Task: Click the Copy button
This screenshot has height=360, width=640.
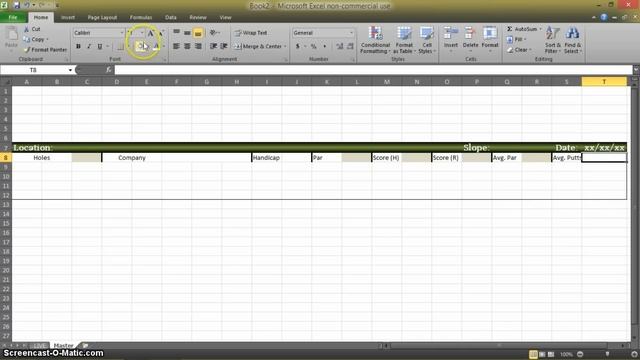Action: click(x=35, y=39)
